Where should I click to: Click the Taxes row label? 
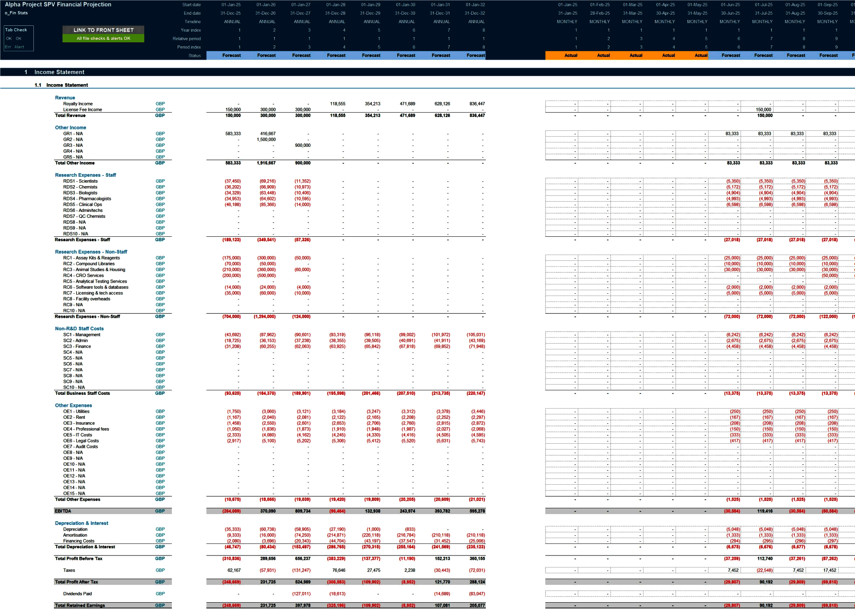[69, 570]
